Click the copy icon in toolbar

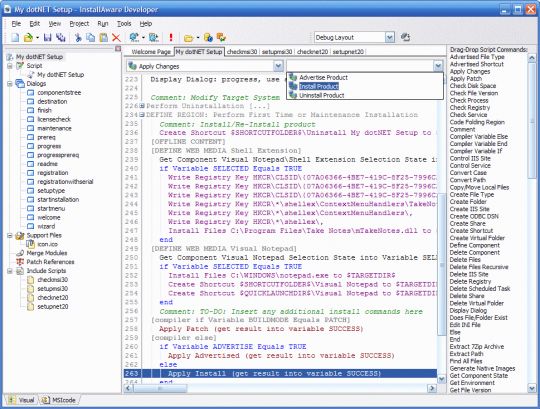click(x=91, y=37)
